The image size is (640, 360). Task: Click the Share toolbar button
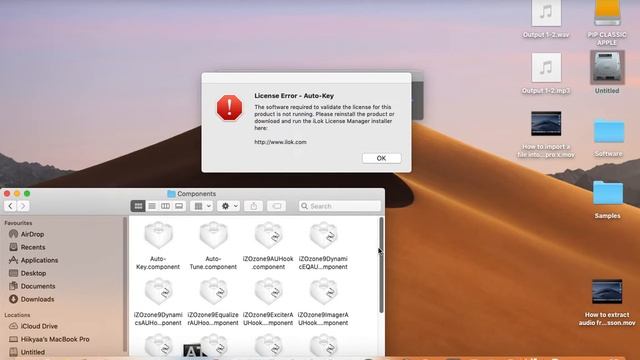(253, 206)
